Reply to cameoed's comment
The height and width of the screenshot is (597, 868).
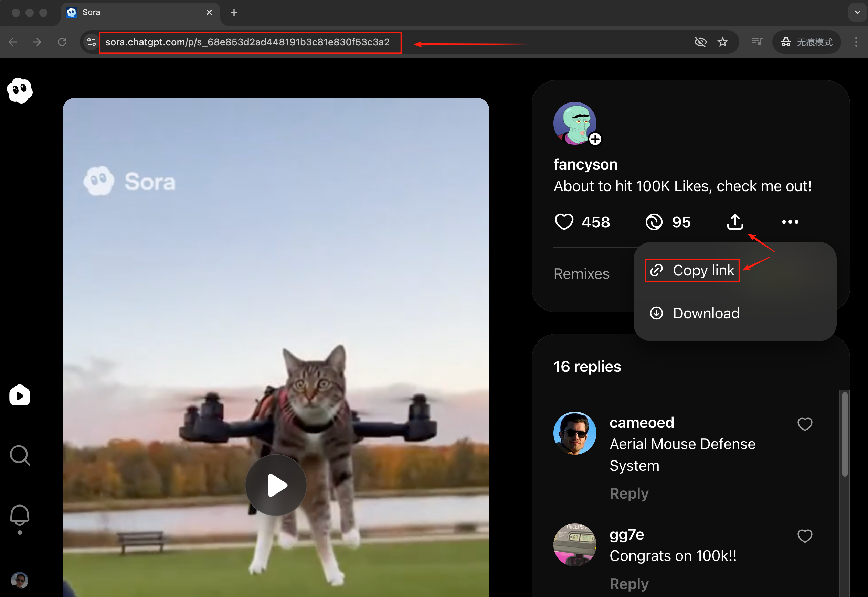point(629,493)
